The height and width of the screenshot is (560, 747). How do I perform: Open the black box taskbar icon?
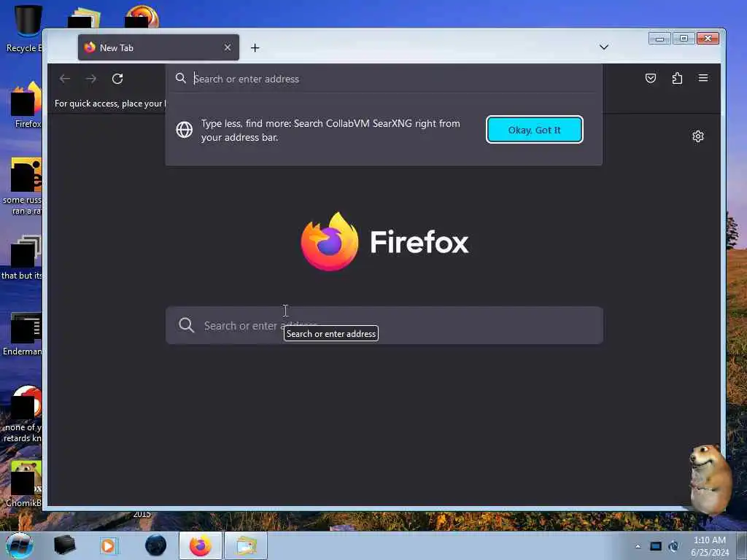pyautogui.click(x=64, y=545)
